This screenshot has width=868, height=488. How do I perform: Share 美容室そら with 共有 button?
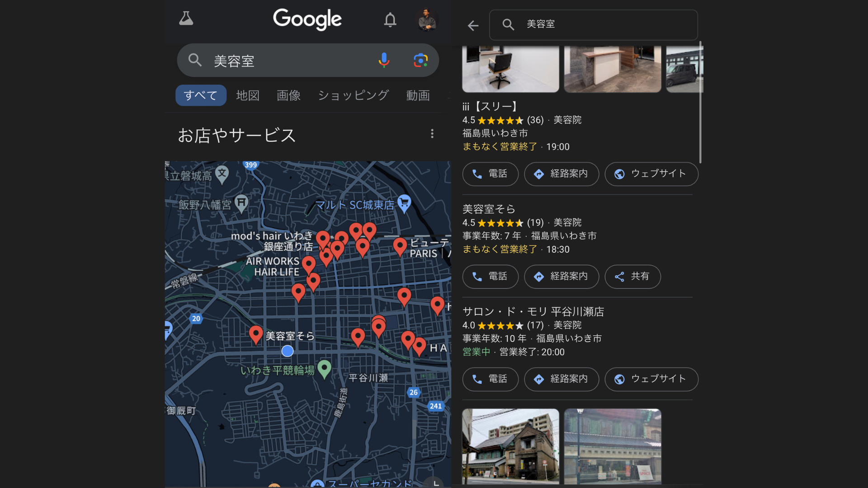[632, 277]
